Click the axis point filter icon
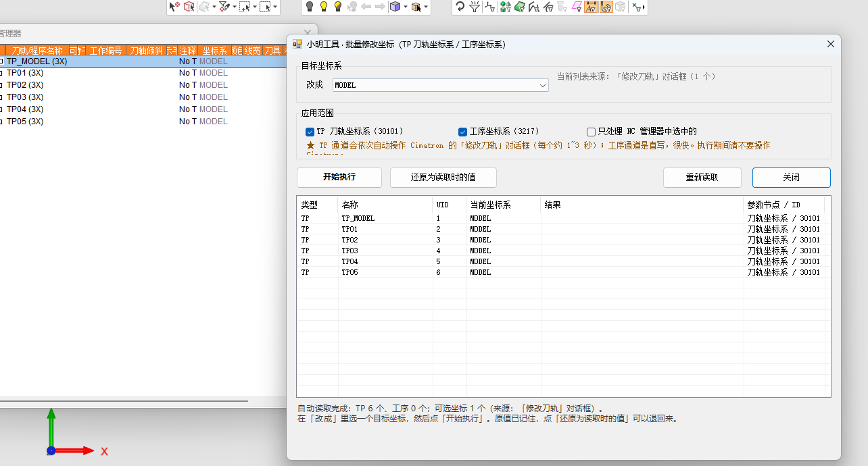 pos(490,7)
